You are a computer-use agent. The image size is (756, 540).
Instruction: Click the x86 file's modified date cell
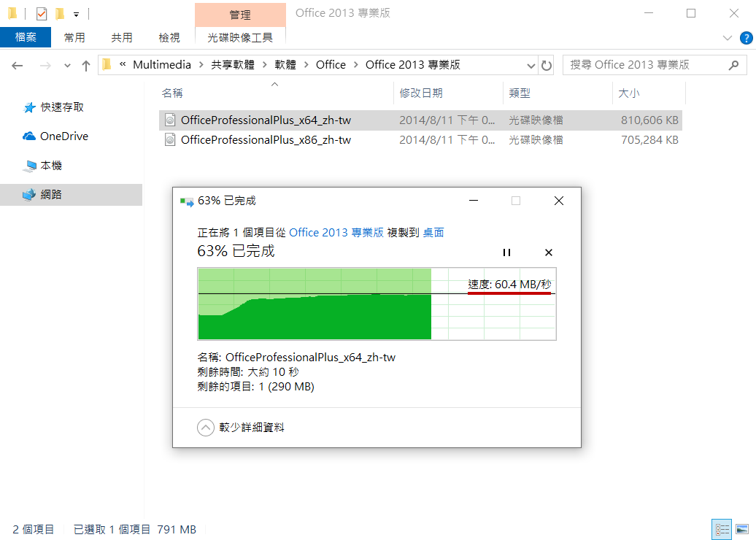pos(447,140)
